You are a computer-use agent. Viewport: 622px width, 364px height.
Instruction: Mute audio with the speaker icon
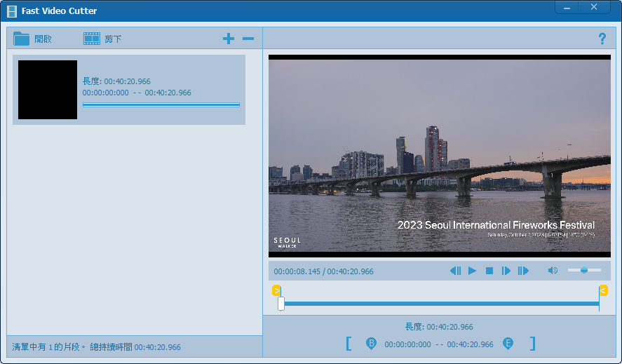coord(553,270)
